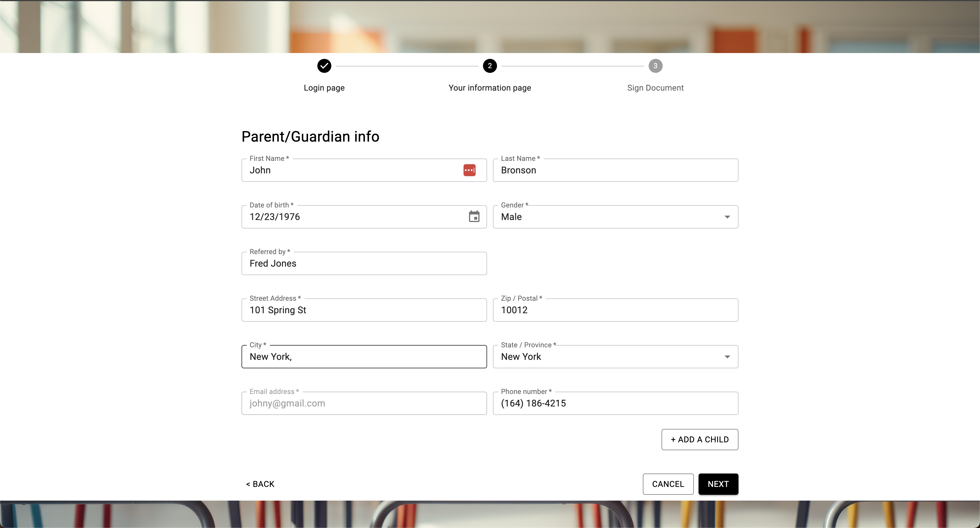Click inside the City field
The height and width of the screenshot is (528, 980).
click(x=364, y=357)
